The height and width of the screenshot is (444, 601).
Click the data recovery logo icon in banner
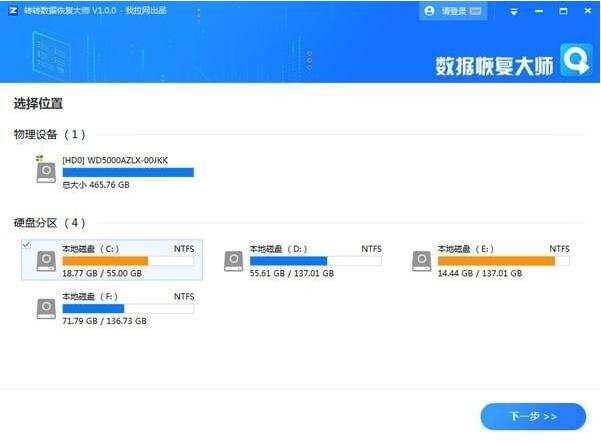576,60
